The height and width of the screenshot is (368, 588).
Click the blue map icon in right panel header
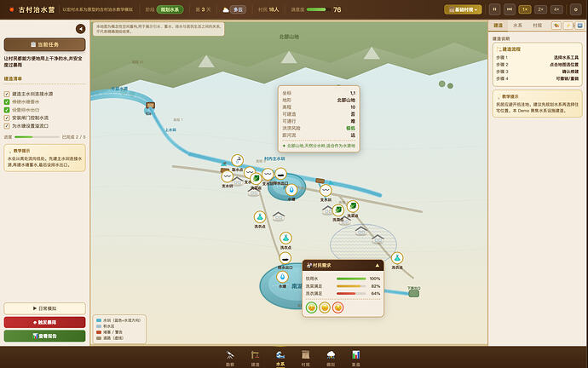click(x=579, y=26)
